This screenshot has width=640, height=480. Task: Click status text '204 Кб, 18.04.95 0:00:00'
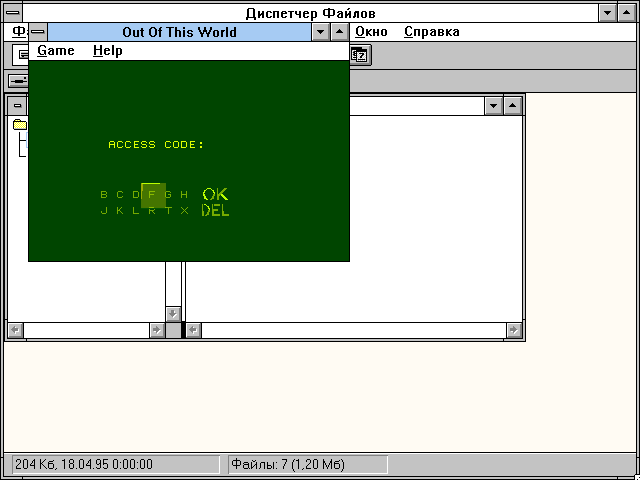coord(84,464)
